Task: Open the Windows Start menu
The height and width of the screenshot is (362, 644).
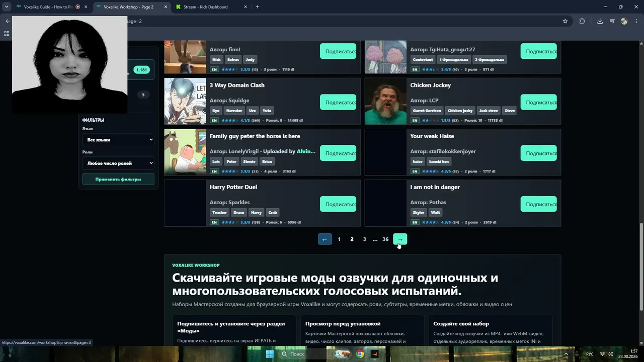Action: tap(270, 354)
